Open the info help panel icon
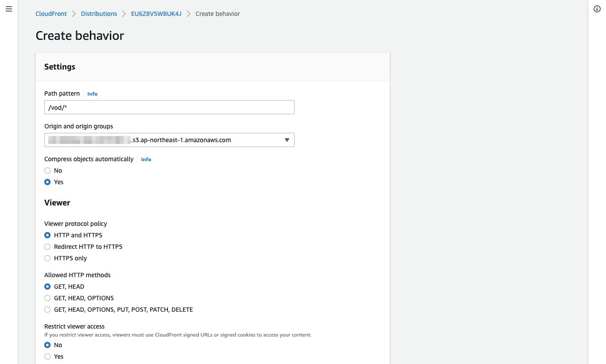This screenshot has width=606, height=364. [x=597, y=9]
